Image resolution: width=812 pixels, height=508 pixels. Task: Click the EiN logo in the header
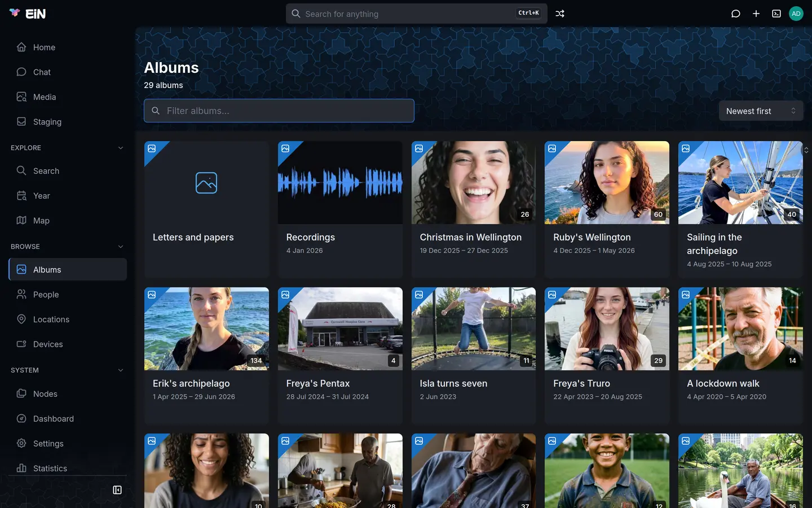[x=28, y=14]
